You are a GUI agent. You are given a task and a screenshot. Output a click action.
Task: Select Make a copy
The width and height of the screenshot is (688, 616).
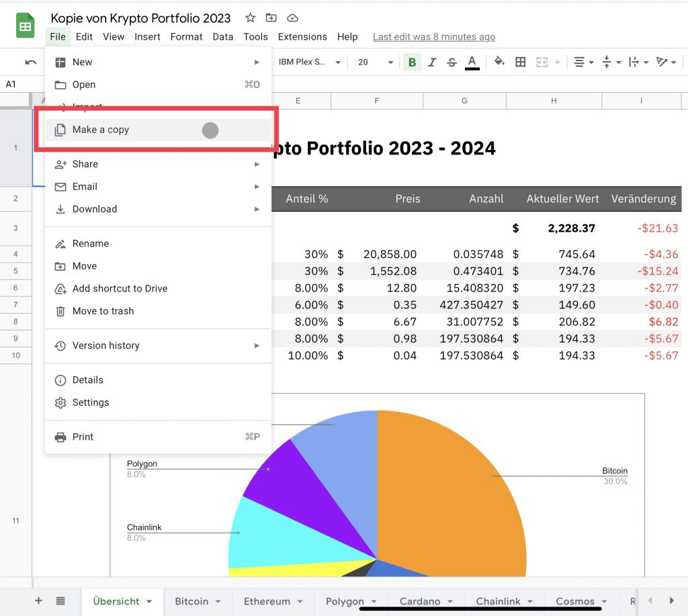[x=158, y=130]
